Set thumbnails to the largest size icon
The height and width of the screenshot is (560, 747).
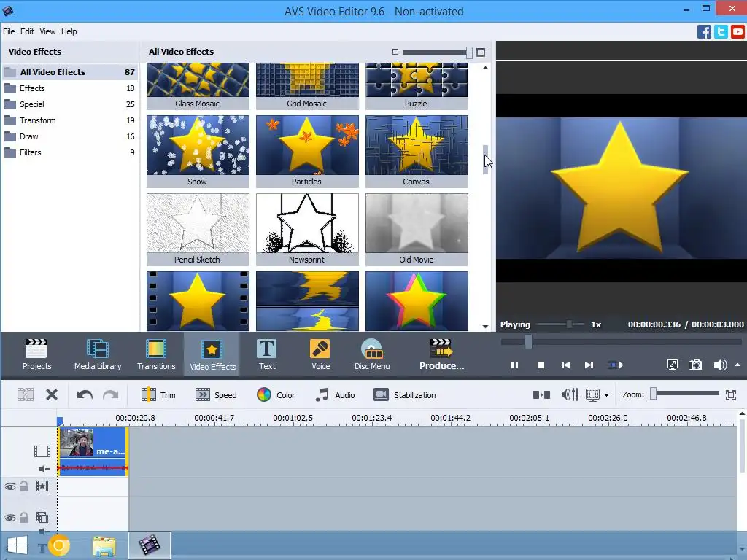tap(481, 52)
